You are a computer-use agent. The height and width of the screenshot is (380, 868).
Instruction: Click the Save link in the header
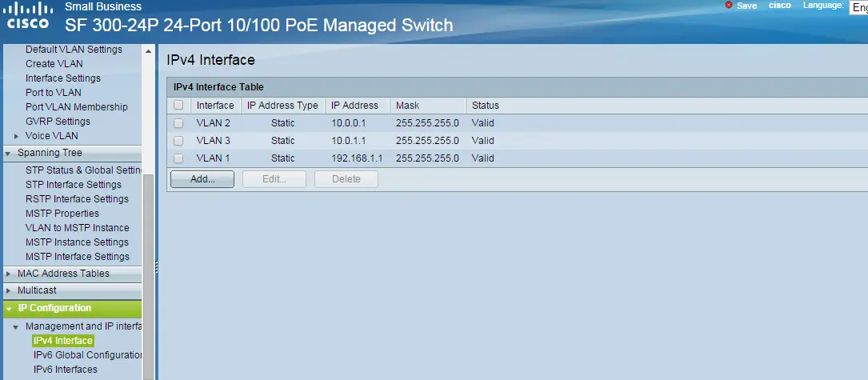tap(746, 6)
